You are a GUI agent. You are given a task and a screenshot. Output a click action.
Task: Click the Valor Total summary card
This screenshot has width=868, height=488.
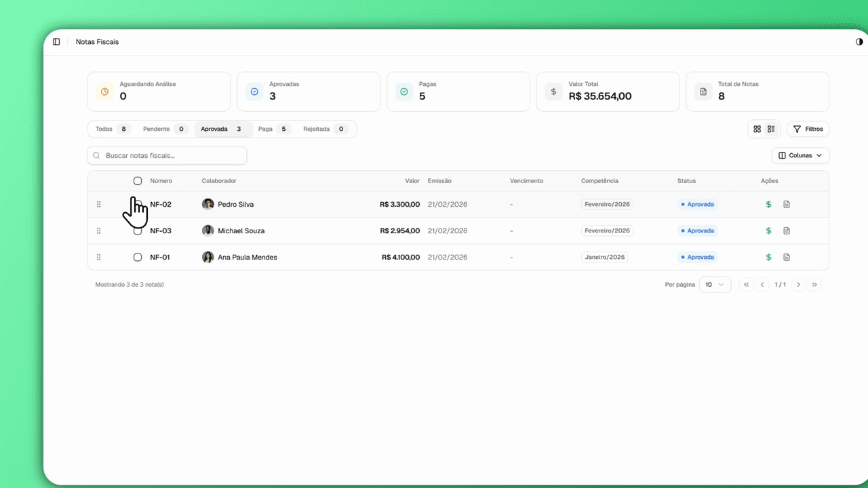coord(608,91)
